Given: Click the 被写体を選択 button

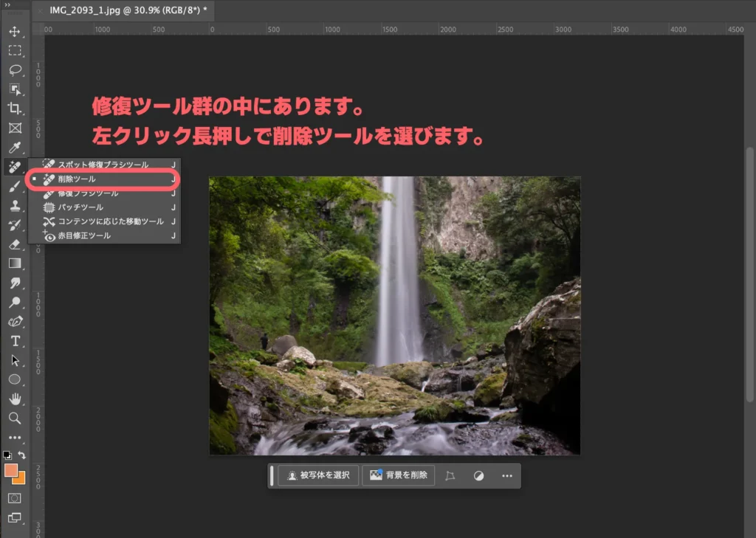Looking at the screenshot, I should point(318,475).
